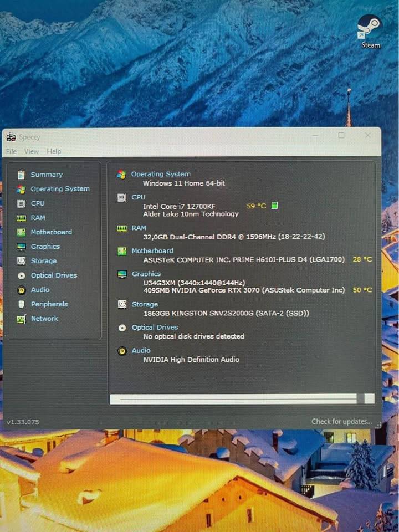
Task: Click the Optical Drives disc icon in sidebar
Action: point(21,275)
